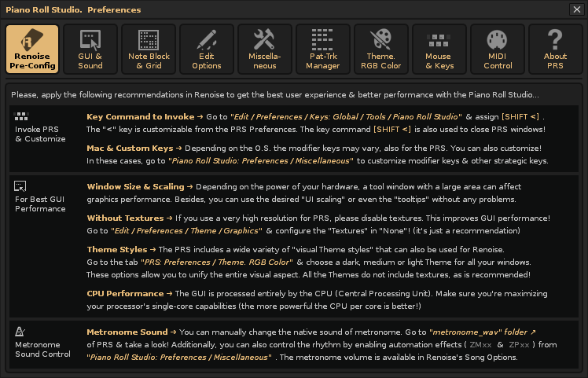Open the Theme. RGB Color palette tab

point(381,49)
